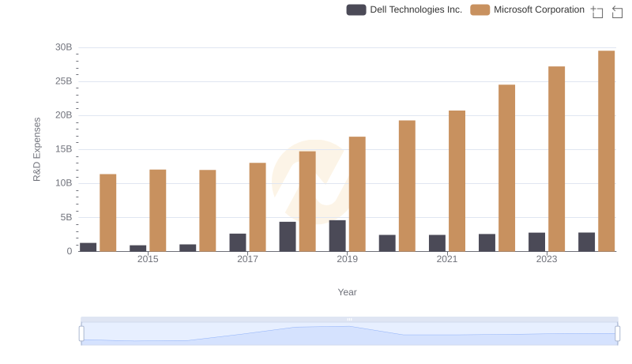Click the R&D Expenses axis title
Viewport: 632px width, 364px height.
coord(36,149)
